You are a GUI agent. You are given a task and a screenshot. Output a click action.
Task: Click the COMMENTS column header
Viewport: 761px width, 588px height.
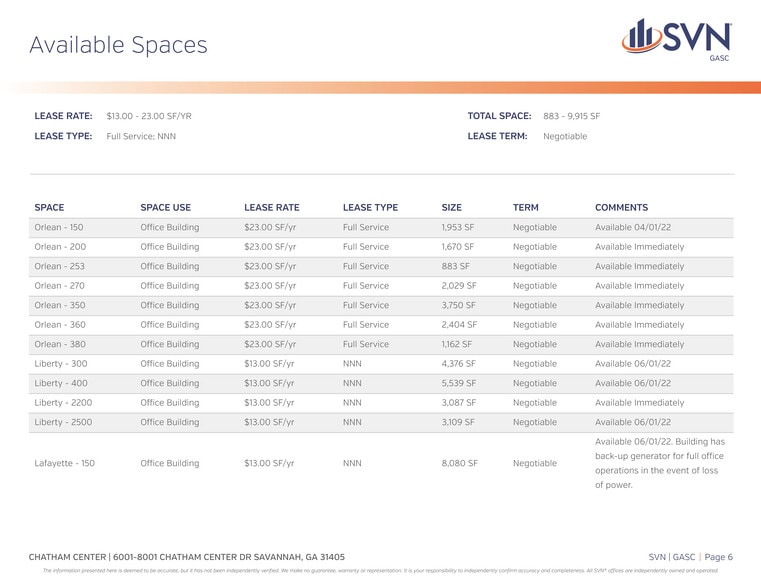click(x=621, y=208)
